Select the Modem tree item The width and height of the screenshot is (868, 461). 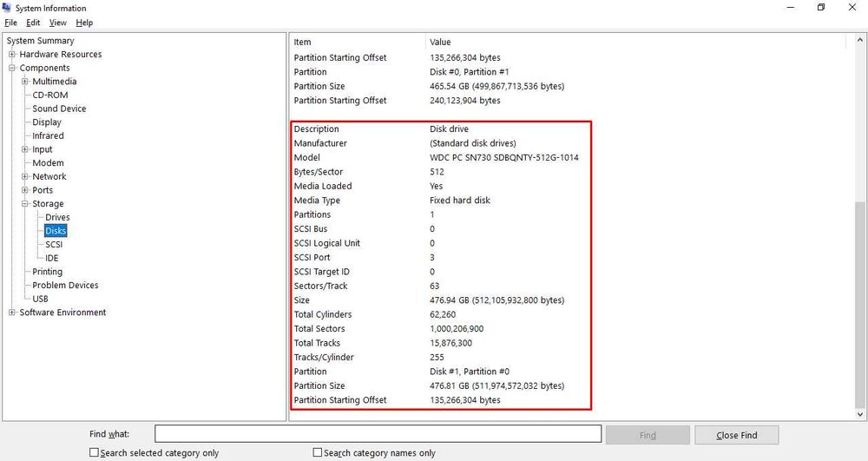click(48, 162)
